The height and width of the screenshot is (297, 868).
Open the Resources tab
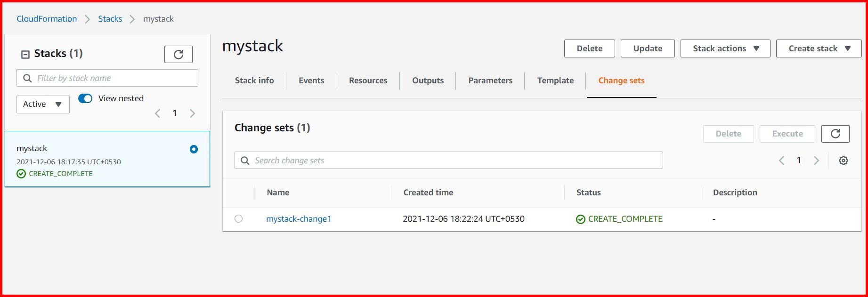[x=368, y=80]
